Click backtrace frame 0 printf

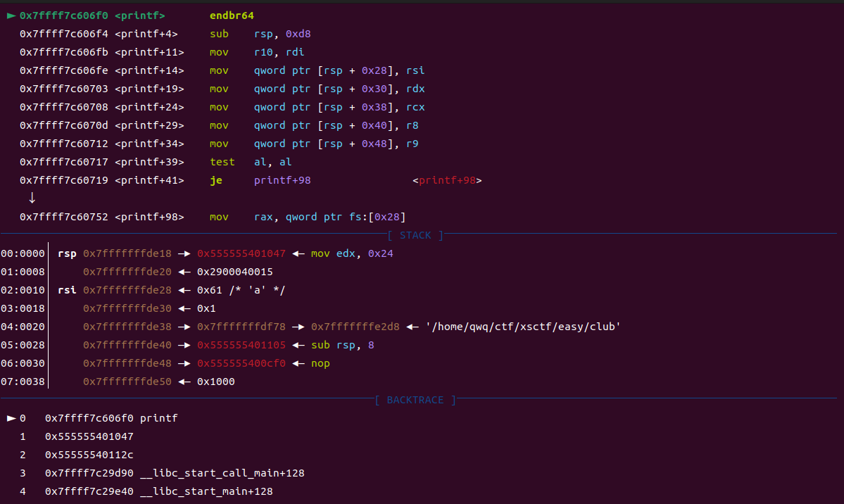pyautogui.click(x=111, y=418)
